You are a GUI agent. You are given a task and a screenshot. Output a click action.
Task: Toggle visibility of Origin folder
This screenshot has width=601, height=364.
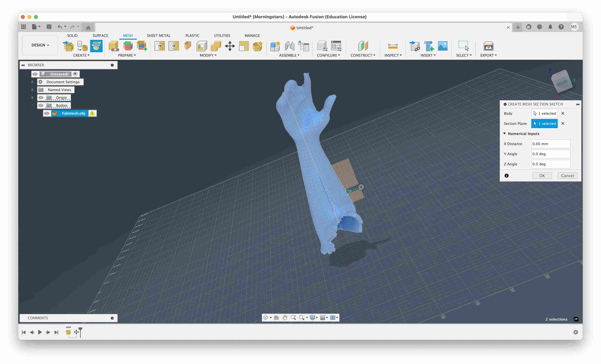[x=41, y=97]
